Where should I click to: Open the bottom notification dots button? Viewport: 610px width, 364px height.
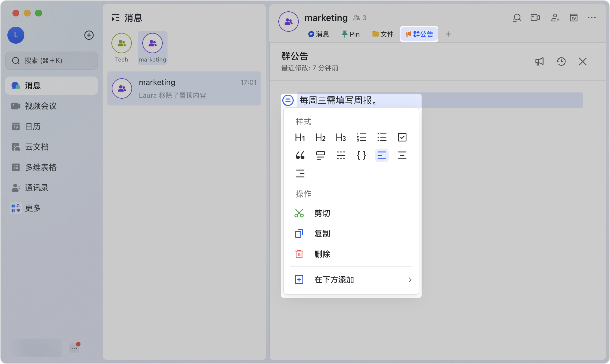click(74, 348)
